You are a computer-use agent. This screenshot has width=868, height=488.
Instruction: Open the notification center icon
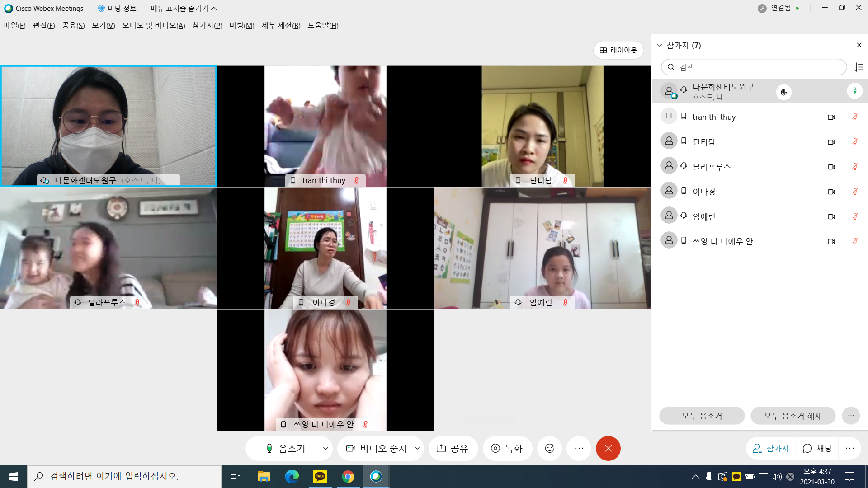pos(849,476)
